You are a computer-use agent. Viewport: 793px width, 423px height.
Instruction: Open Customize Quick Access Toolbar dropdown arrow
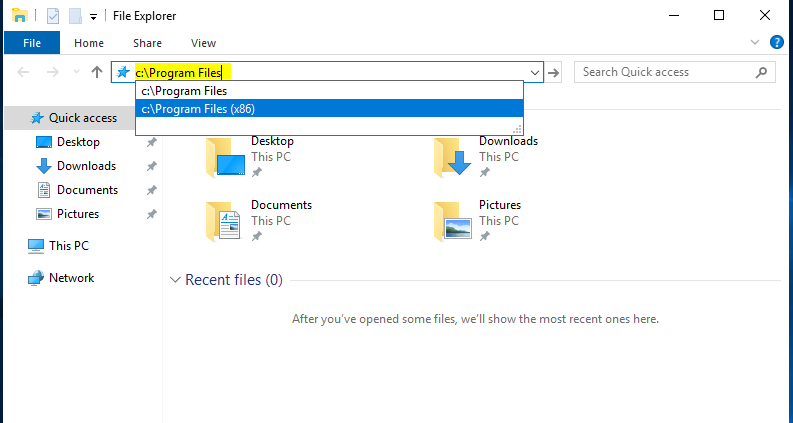pos(94,17)
